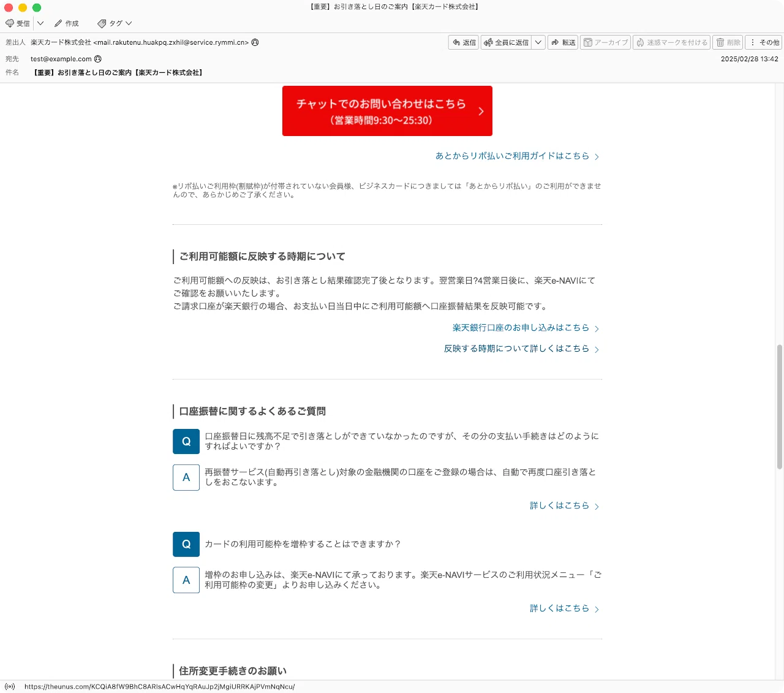Click heading 口座振替に関するよくあるご質問
Screen dimensions: 784x693
(252, 411)
